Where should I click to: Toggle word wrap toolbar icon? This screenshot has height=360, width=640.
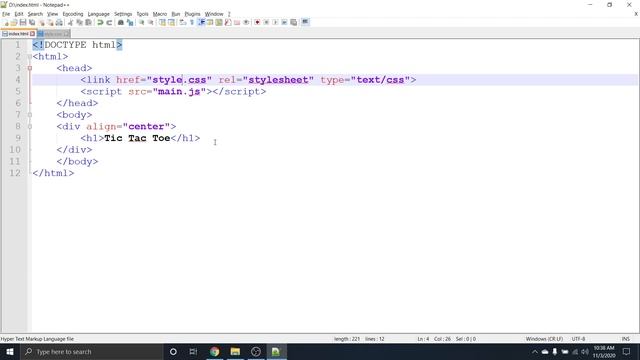(x=182, y=22)
